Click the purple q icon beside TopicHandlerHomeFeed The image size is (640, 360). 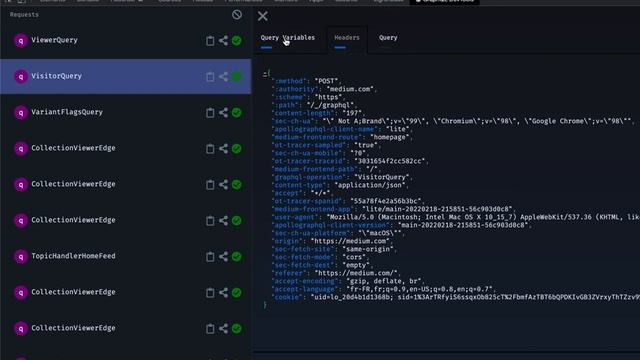(x=21, y=256)
